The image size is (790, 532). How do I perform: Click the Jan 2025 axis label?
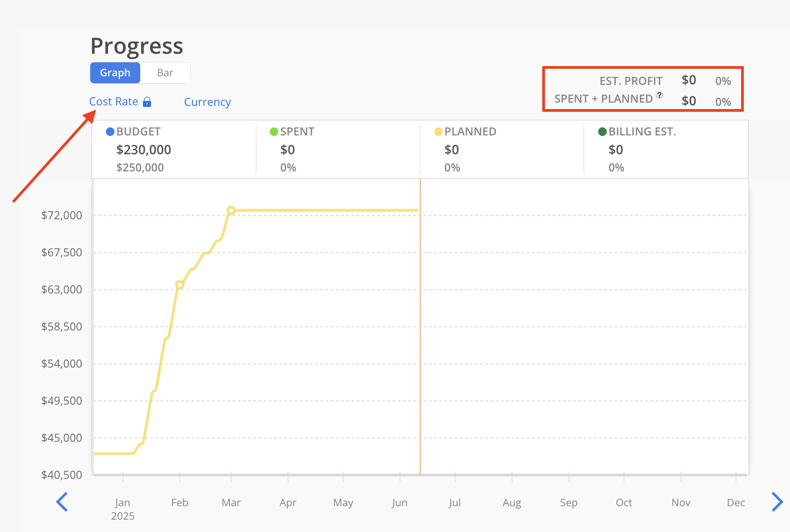tap(123, 509)
